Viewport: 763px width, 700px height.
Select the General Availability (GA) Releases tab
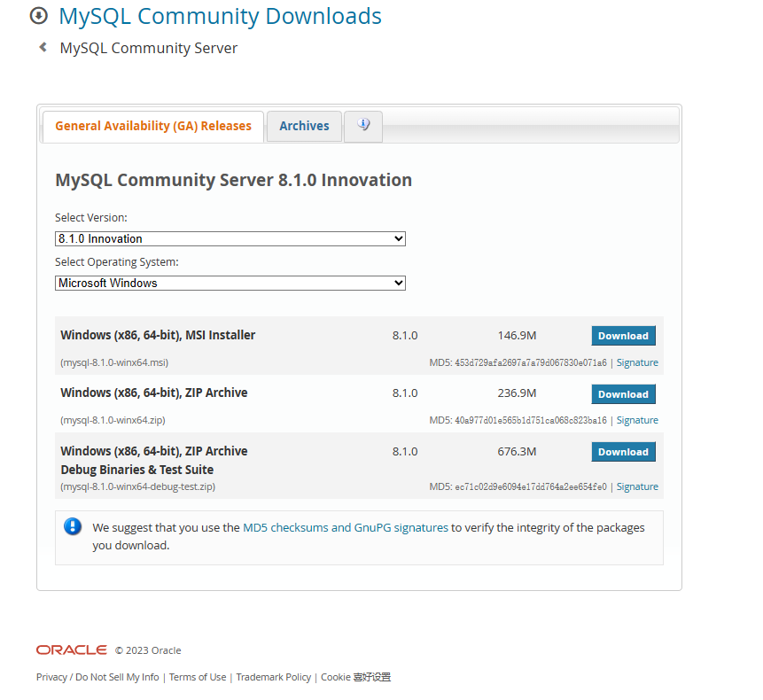(152, 126)
